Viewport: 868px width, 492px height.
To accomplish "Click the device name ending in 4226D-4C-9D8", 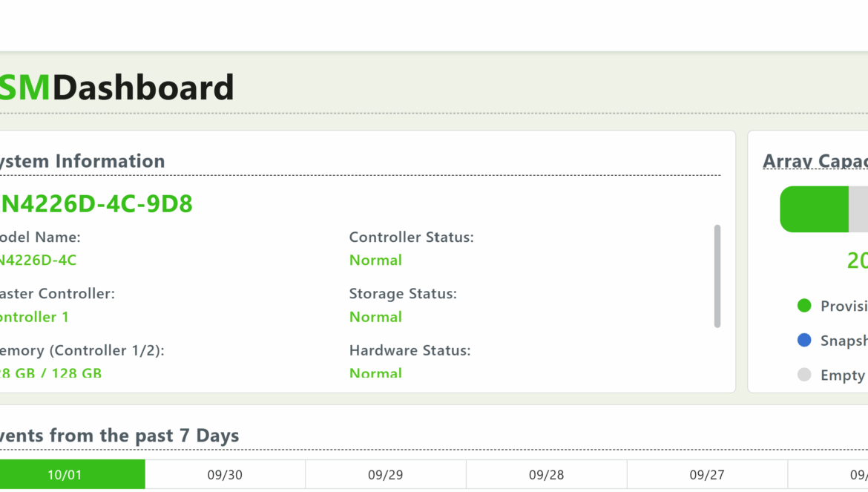I will pos(95,203).
